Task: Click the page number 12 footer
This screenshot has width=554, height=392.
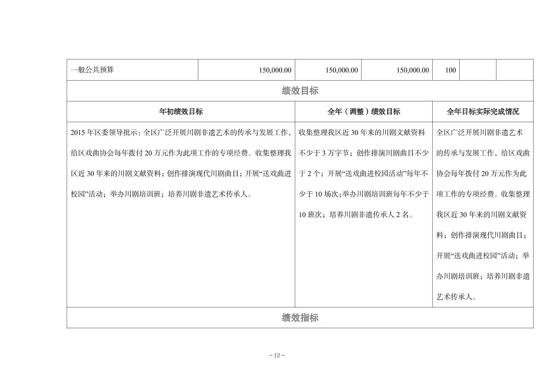Action: click(x=277, y=356)
